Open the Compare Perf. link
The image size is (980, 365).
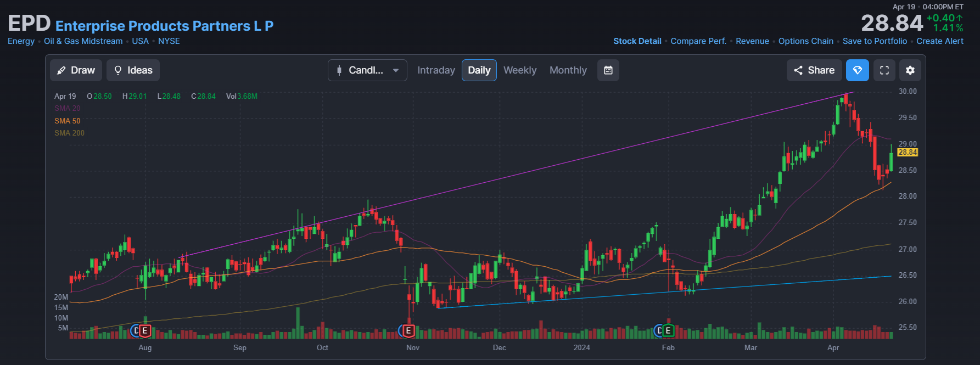tap(698, 41)
